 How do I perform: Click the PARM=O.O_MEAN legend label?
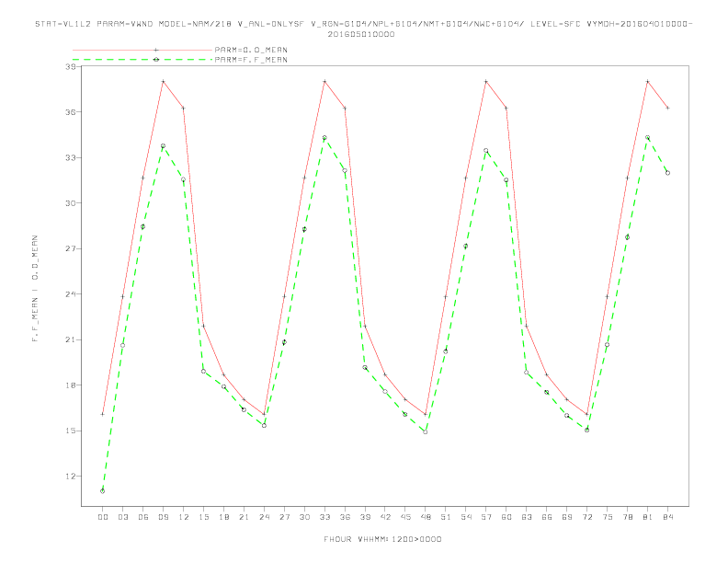pyautogui.click(x=251, y=50)
